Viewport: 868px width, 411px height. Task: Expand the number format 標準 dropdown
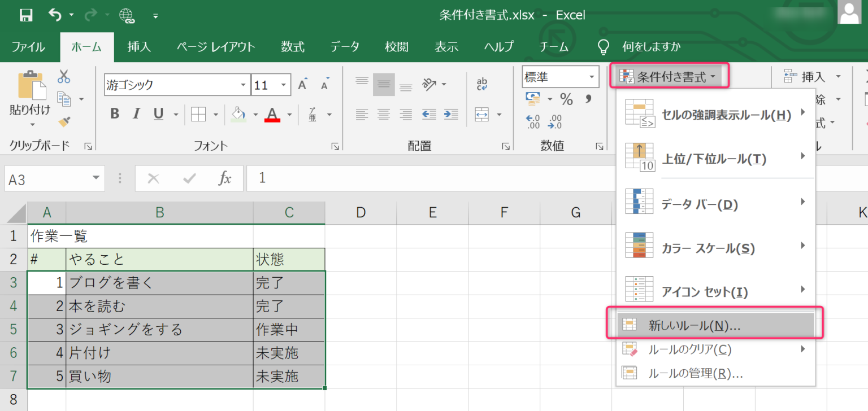(592, 77)
